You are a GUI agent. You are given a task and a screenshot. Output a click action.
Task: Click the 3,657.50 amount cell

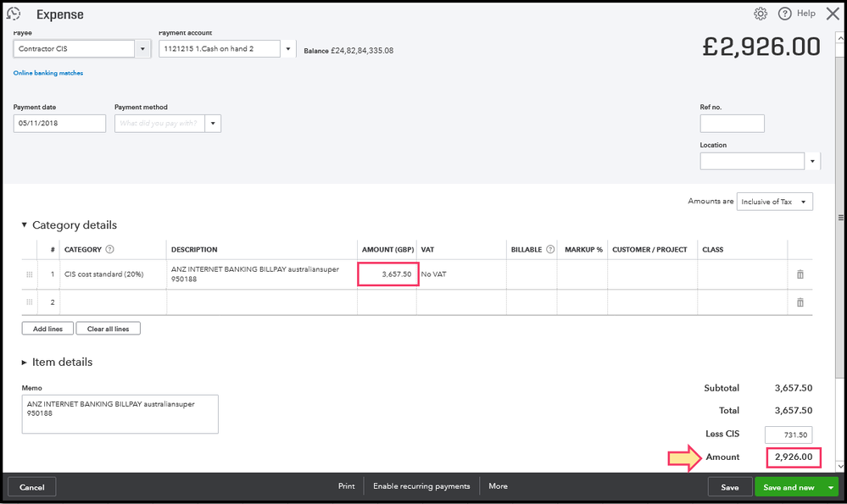click(387, 274)
